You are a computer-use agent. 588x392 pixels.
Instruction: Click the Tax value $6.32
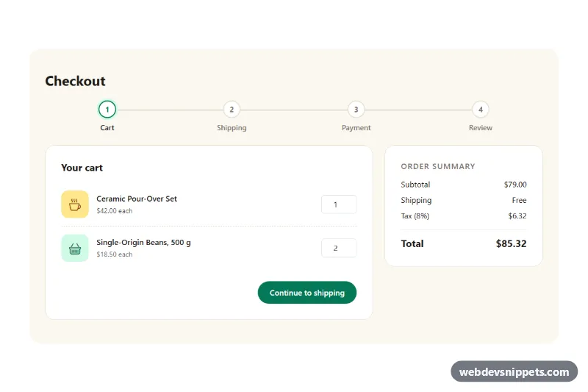(x=517, y=216)
